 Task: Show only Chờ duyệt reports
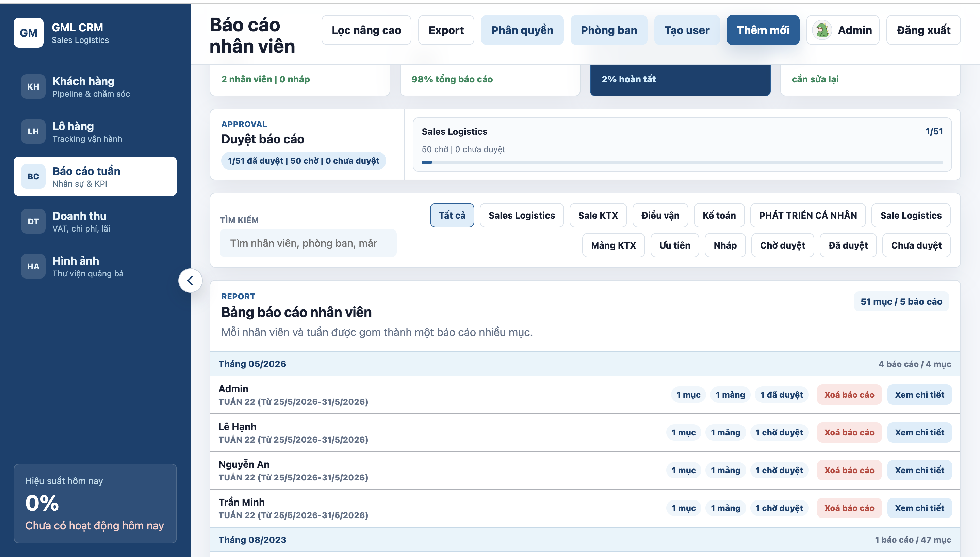click(x=783, y=245)
